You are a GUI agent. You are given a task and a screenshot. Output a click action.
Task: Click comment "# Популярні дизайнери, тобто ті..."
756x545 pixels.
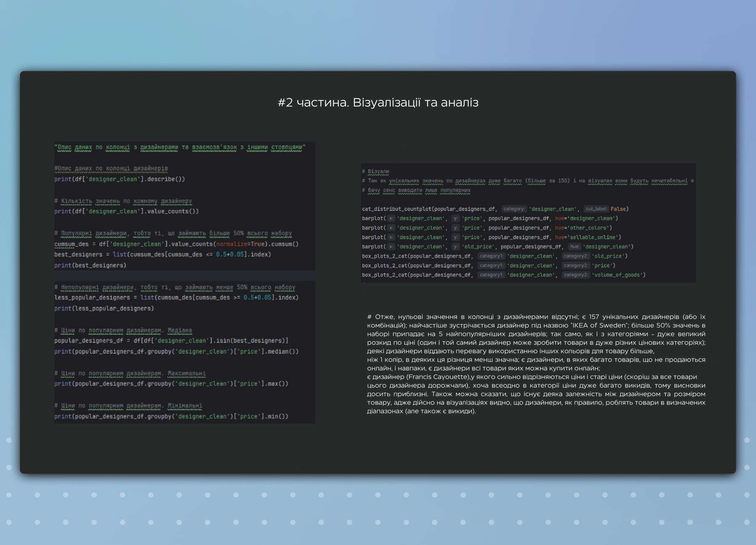tap(173, 233)
